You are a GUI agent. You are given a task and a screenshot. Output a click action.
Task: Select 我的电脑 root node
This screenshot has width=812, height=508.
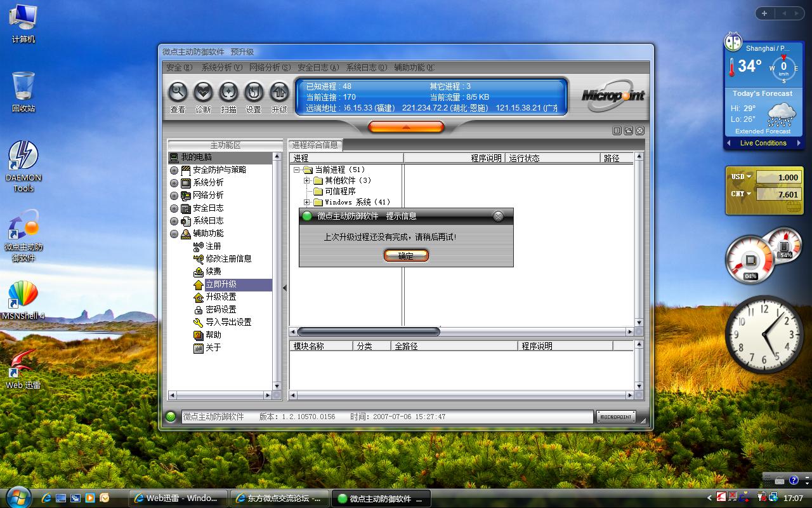[196, 157]
